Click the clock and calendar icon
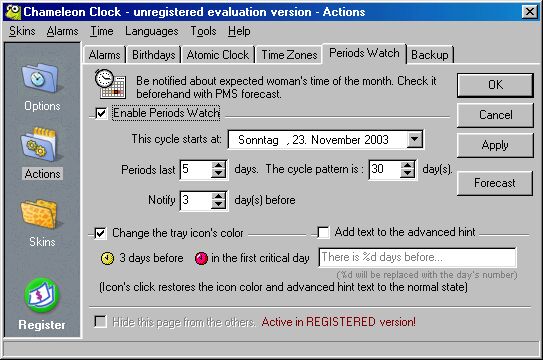 110,84
